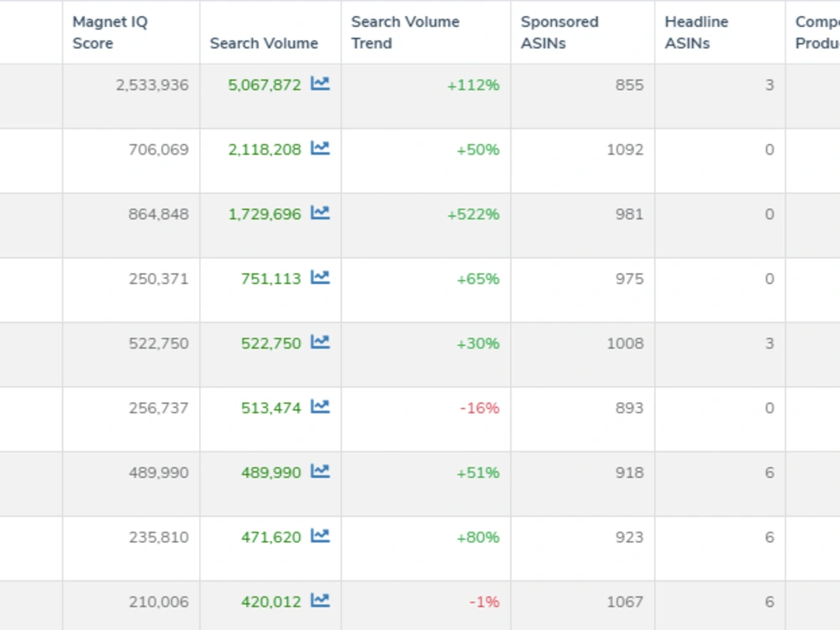Click the -16% trend value
Viewport: 840px width, 630px height.
[480, 408]
